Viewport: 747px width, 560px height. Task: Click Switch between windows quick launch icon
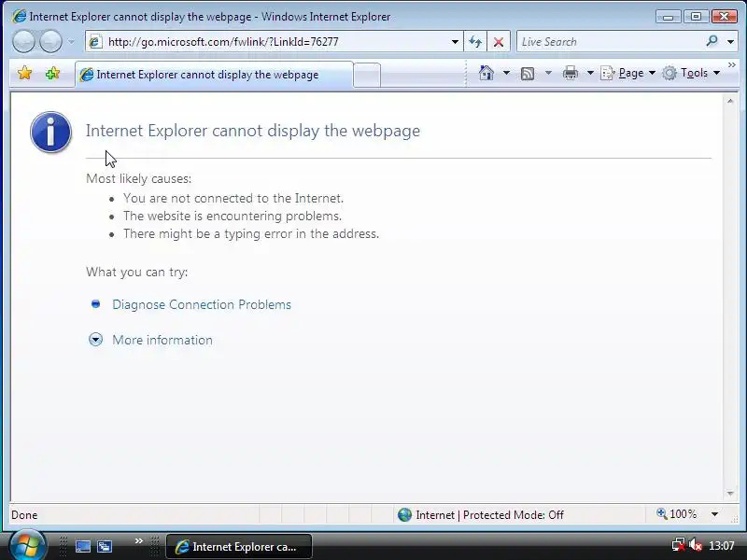pos(105,546)
